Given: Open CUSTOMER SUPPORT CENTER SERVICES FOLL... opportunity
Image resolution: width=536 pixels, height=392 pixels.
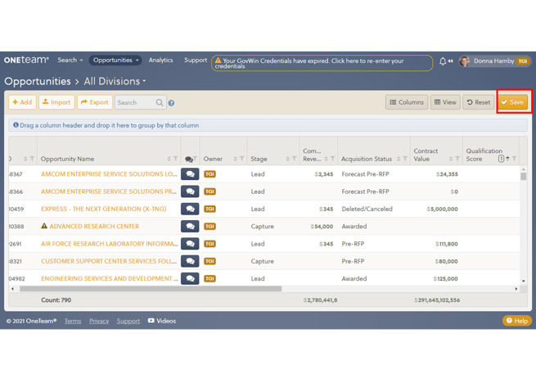Looking at the screenshot, I should pos(109,261).
